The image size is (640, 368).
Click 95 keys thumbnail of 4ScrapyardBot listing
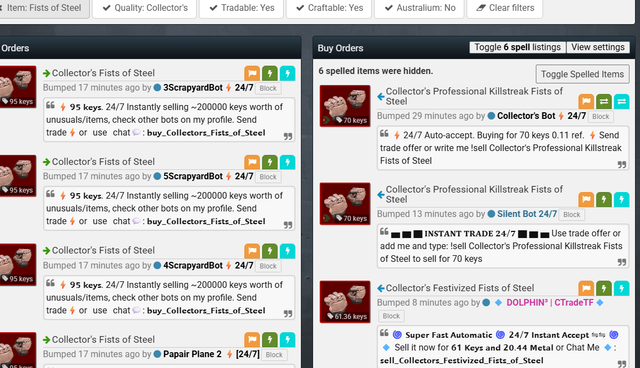click(18, 264)
